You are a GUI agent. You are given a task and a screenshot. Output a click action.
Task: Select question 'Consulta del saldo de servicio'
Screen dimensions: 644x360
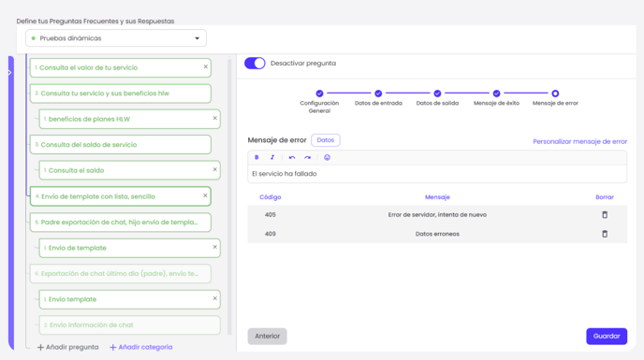tap(121, 145)
